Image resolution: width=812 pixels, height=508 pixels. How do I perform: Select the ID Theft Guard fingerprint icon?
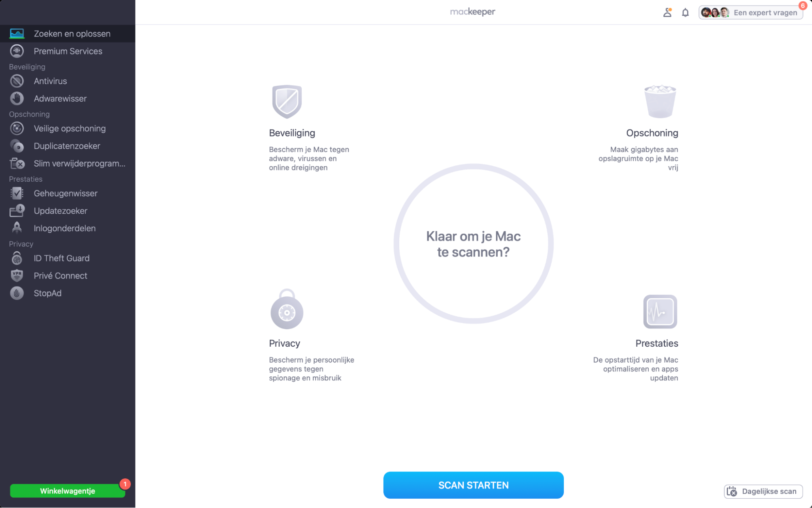17,258
